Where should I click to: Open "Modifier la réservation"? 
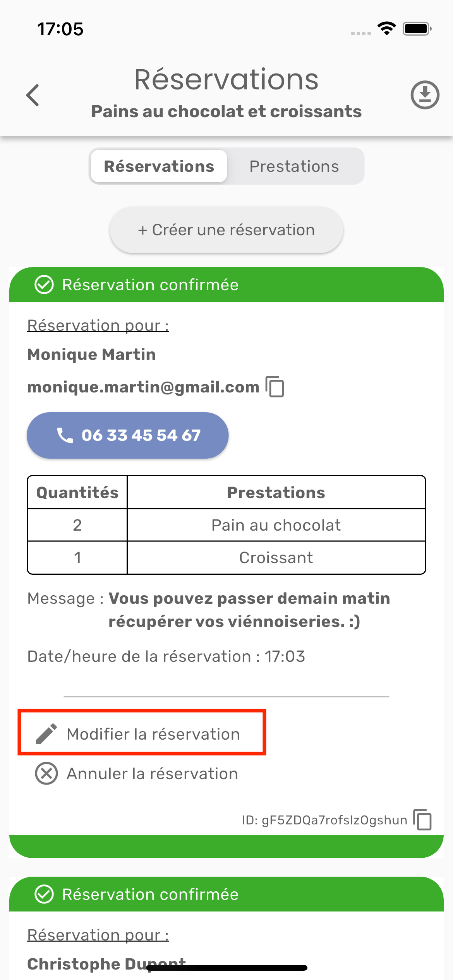(153, 734)
